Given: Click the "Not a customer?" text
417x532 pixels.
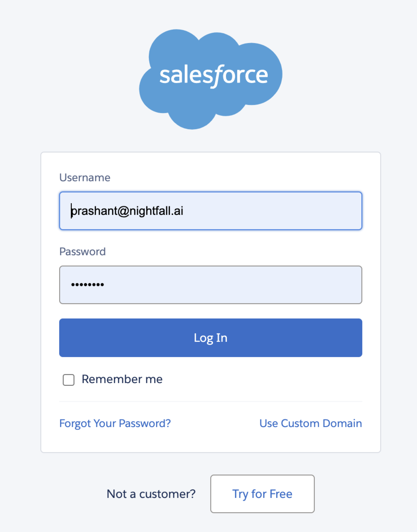Looking at the screenshot, I should pyautogui.click(x=151, y=494).
